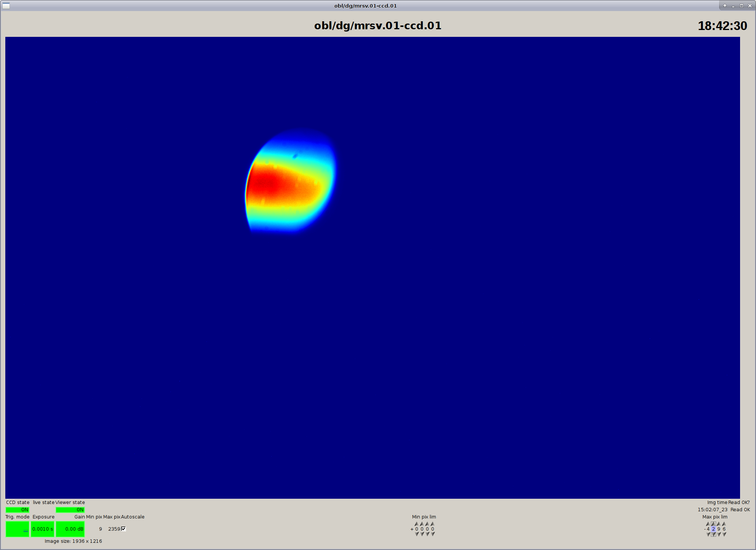Click the shade window arrow in title bar

click(725, 6)
